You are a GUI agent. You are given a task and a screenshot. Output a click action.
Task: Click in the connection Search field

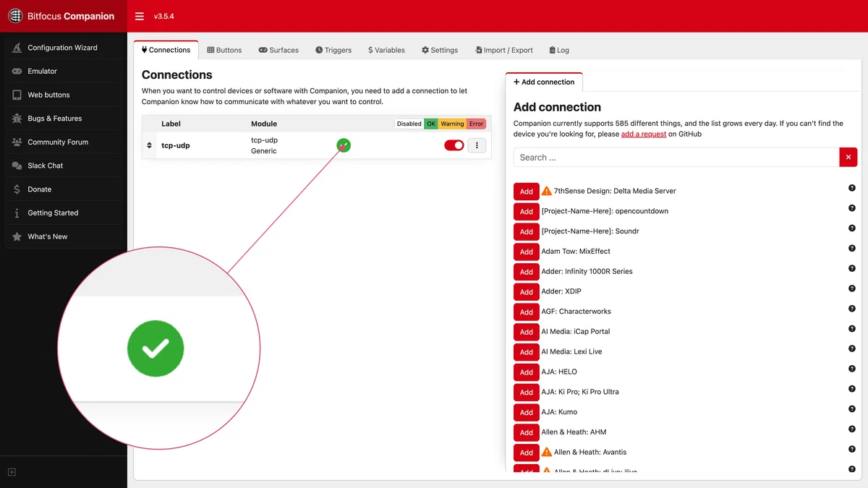[676, 157]
